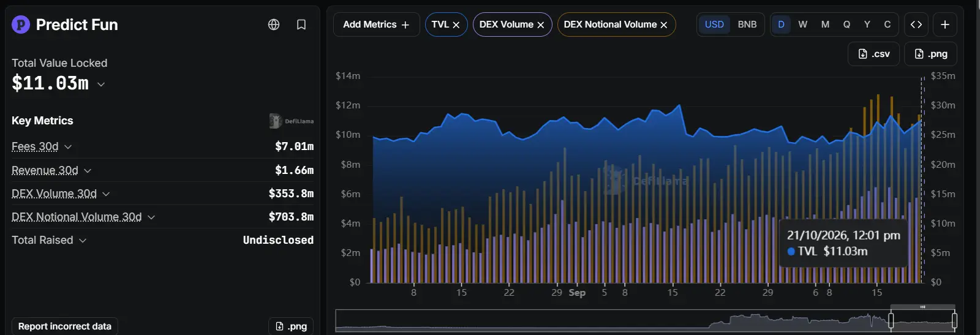Click the $35m right axis label
The width and height of the screenshot is (980, 335).
[943, 76]
